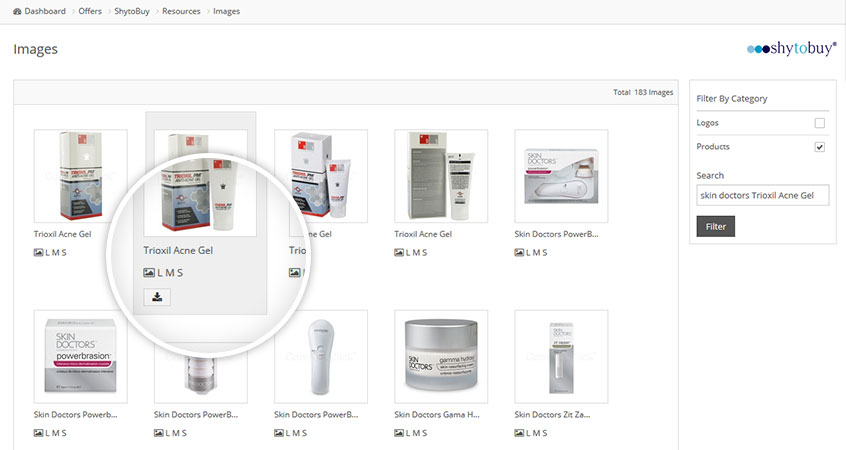Open the gamma hydroxy jar thumbnail

pos(441,356)
